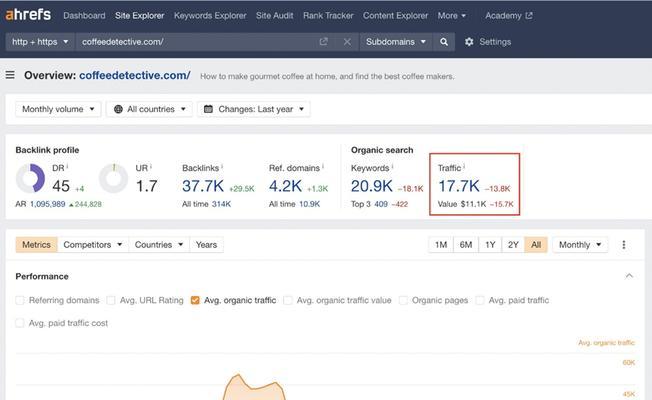
Task: Click All time backlinks 314K
Action: click(x=221, y=204)
